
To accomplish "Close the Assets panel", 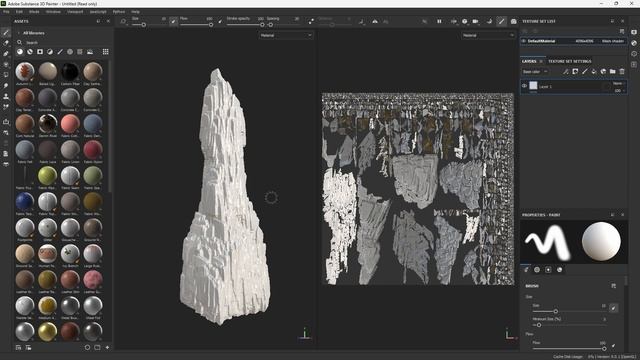I will pyautogui.click(x=108, y=21).
